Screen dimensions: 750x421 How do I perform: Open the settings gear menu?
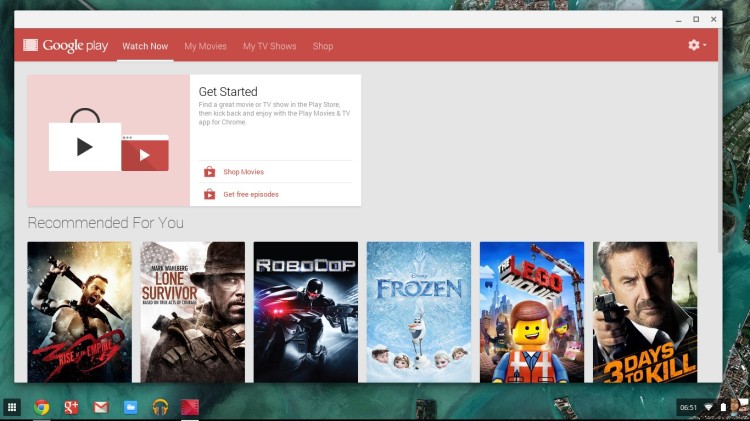pos(697,45)
